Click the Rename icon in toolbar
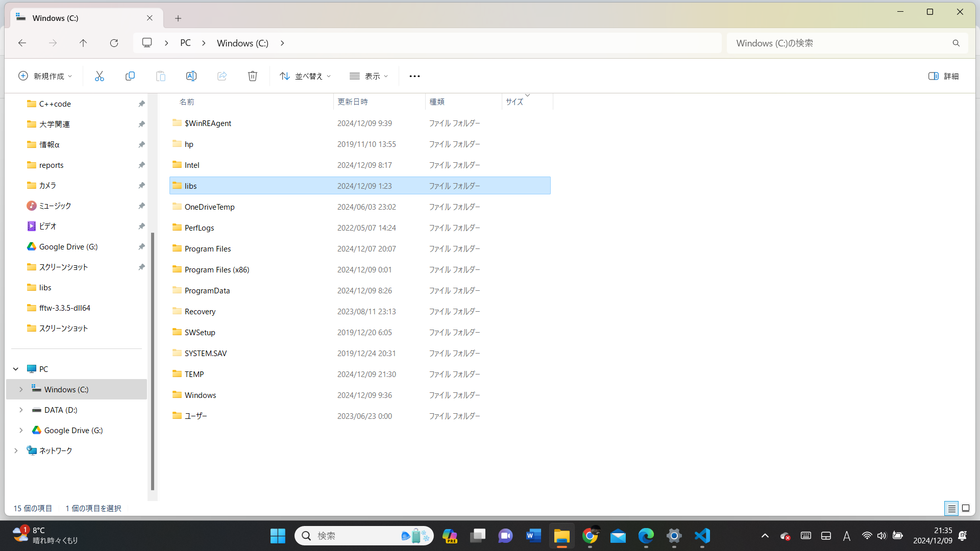Screen dimensions: 980x551 [x=191, y=76]
